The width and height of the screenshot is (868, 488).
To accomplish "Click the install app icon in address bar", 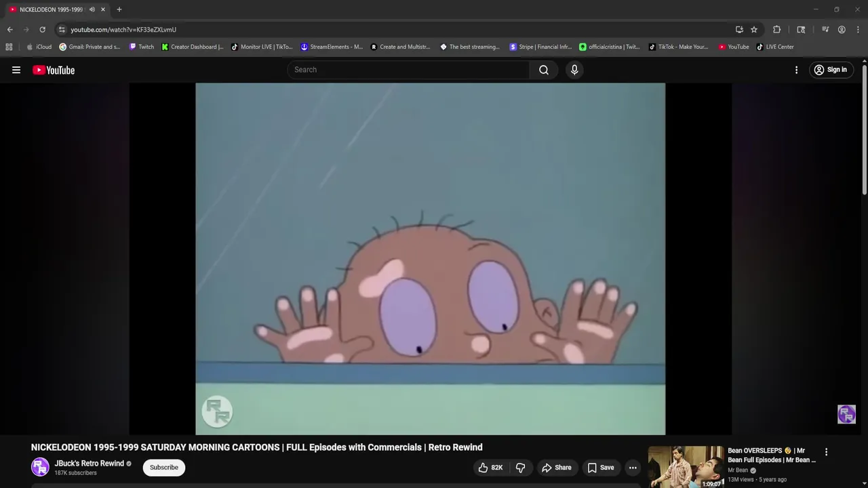I will [739, 30].
